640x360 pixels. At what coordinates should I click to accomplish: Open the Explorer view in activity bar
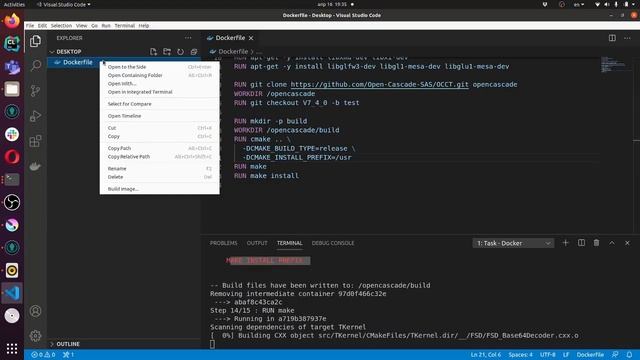[36, 41]
